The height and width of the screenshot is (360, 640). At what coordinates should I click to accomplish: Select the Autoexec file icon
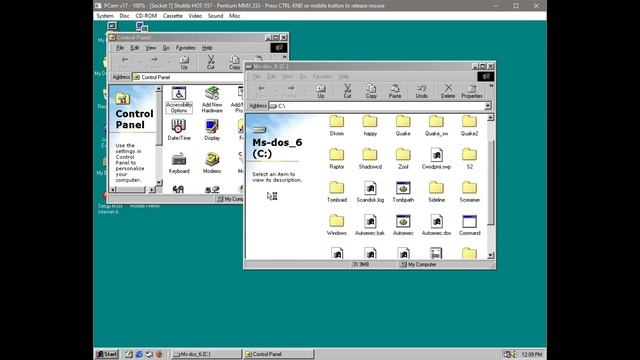click(x=403, y=224)
